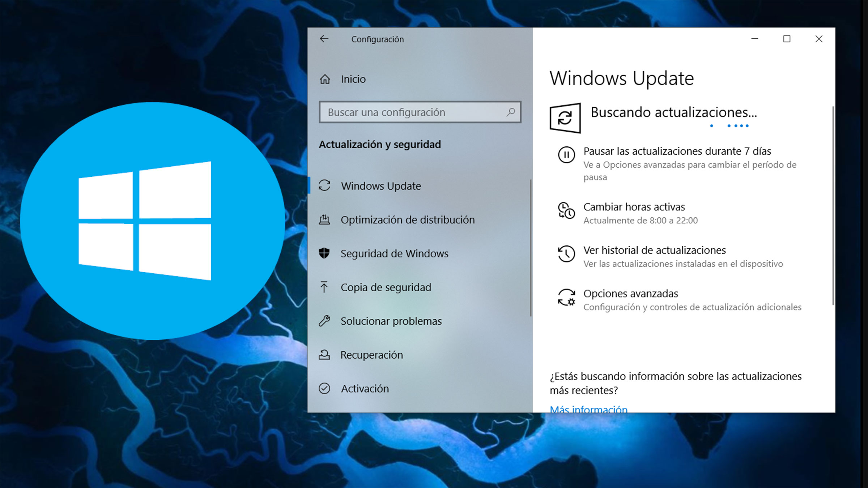Click the right pane vertical scrollbar

(x=833, y=206)
